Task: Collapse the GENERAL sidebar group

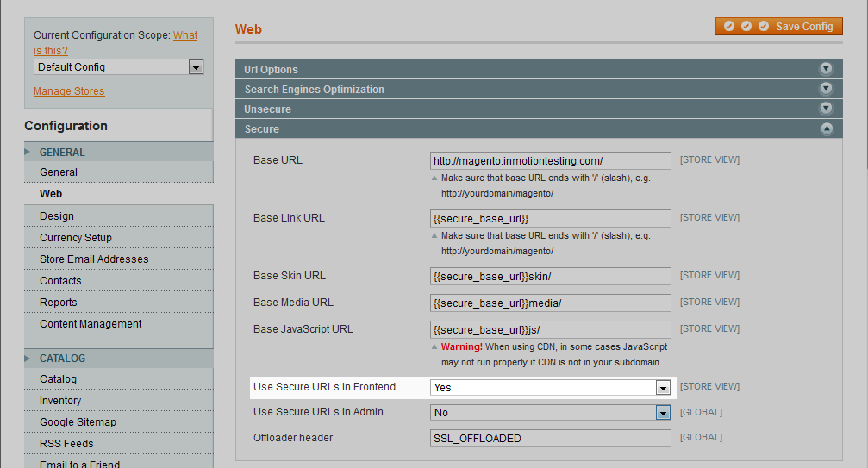Action: click(x=62, y=153)
